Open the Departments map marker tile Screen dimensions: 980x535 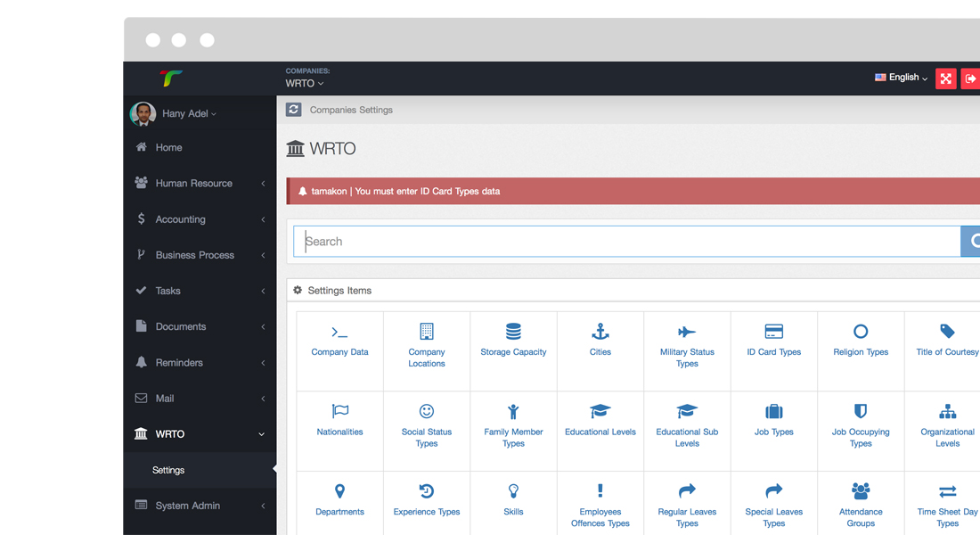[x=339, y=501]
